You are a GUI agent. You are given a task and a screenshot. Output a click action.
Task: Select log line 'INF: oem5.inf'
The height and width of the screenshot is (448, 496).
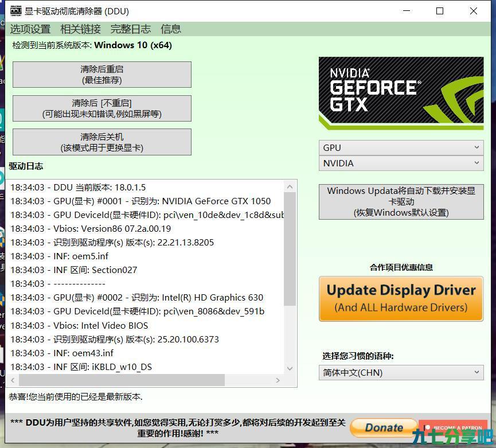[59, 256]
